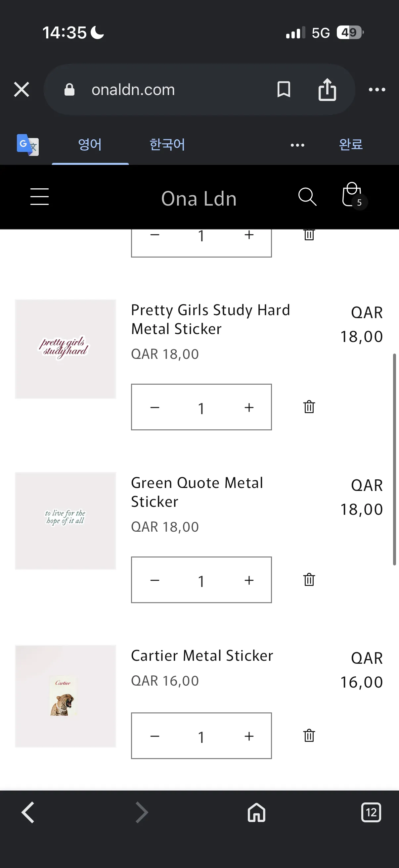
Task: Tap the Pretty Girls sticker thumbnail
Action: [x=65, y=349]
